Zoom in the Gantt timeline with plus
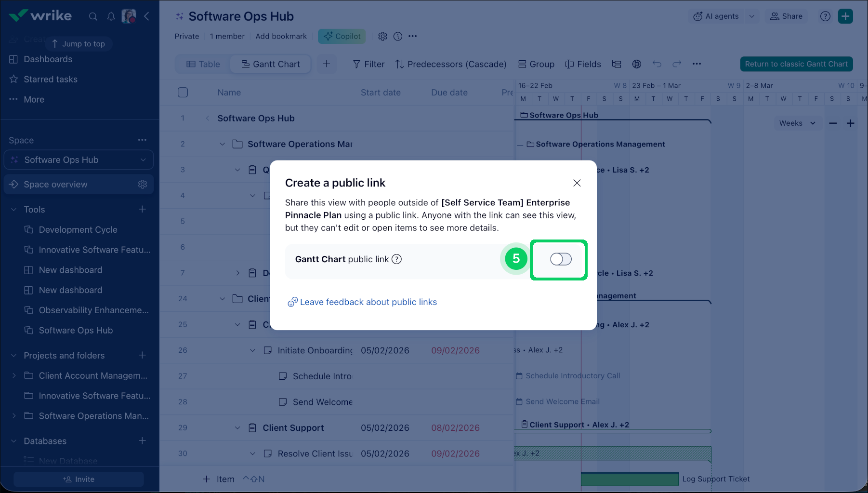 pos(851,123)
